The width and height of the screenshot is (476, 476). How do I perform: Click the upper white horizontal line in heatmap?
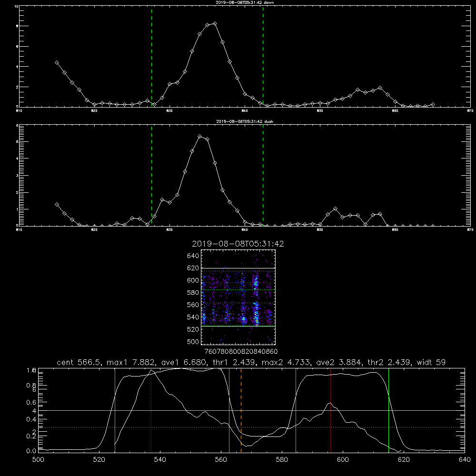pos(238,268)
